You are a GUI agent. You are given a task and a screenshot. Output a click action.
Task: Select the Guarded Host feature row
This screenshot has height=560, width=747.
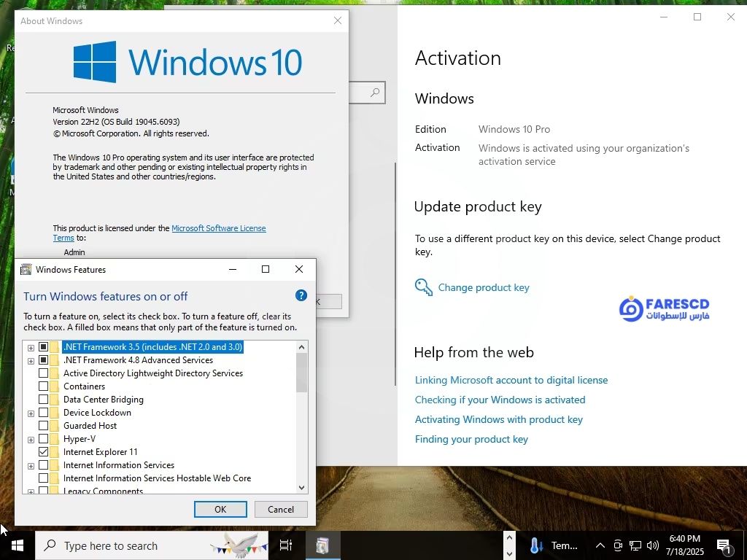pyautogui.click(x=90, y=426)
